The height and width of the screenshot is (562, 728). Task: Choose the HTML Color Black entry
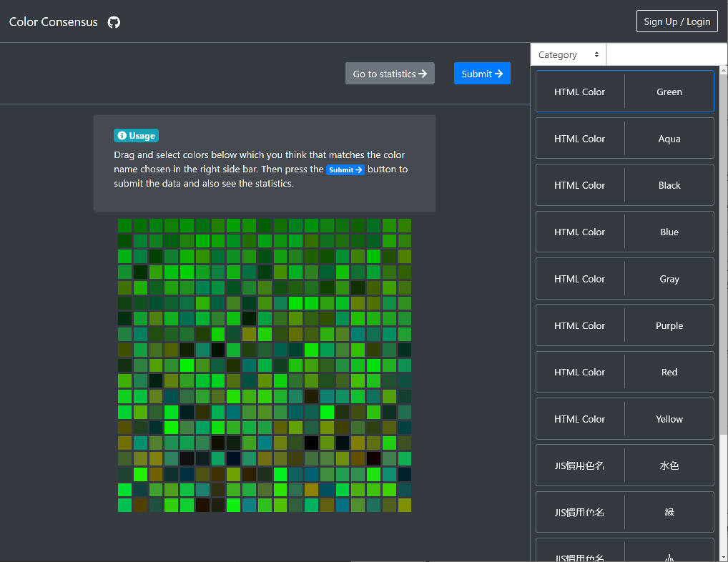[624, 185]
